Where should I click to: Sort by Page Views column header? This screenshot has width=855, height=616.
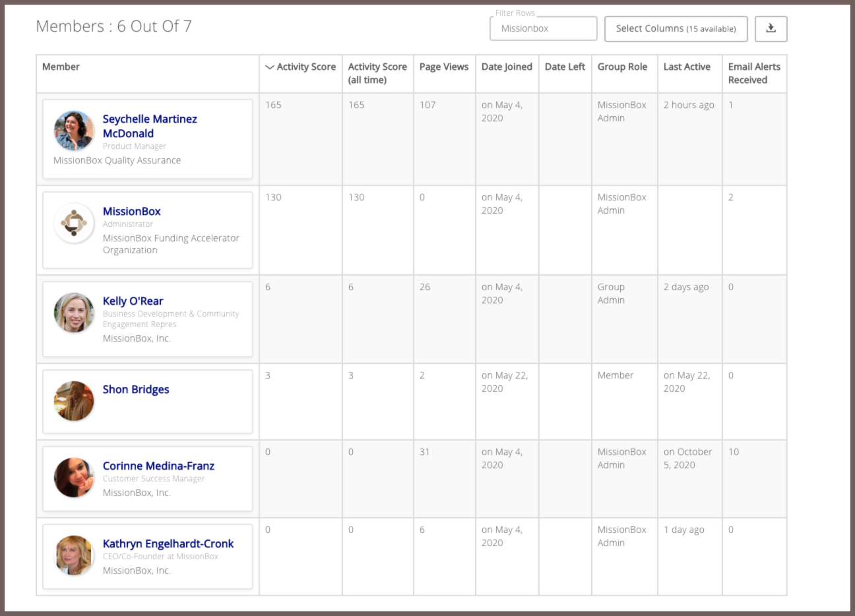444,67
